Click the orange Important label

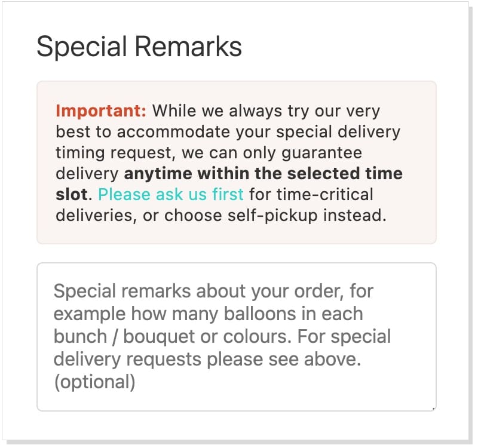(x=100, y=111)
